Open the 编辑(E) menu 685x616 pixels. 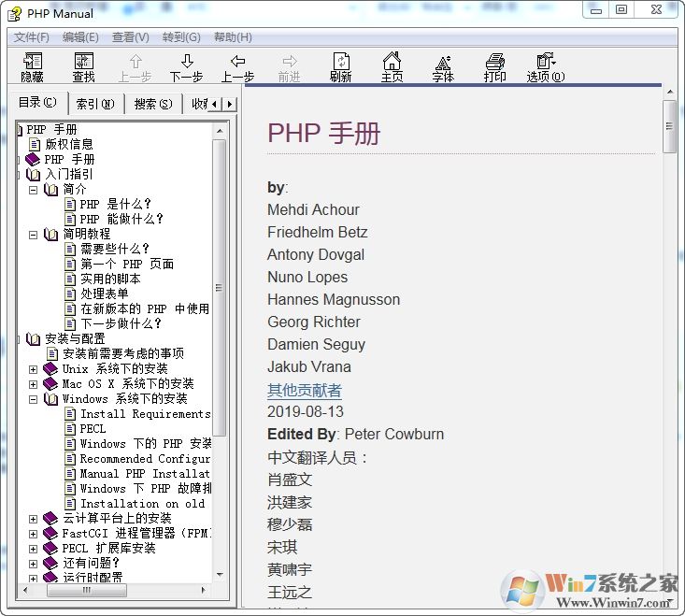[80, 37]
